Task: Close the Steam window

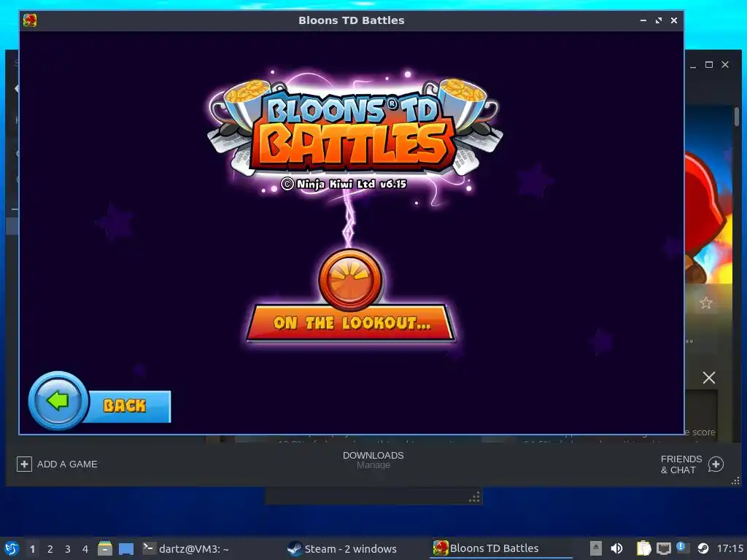Action: pyautogui.click(x=725, y=65)
